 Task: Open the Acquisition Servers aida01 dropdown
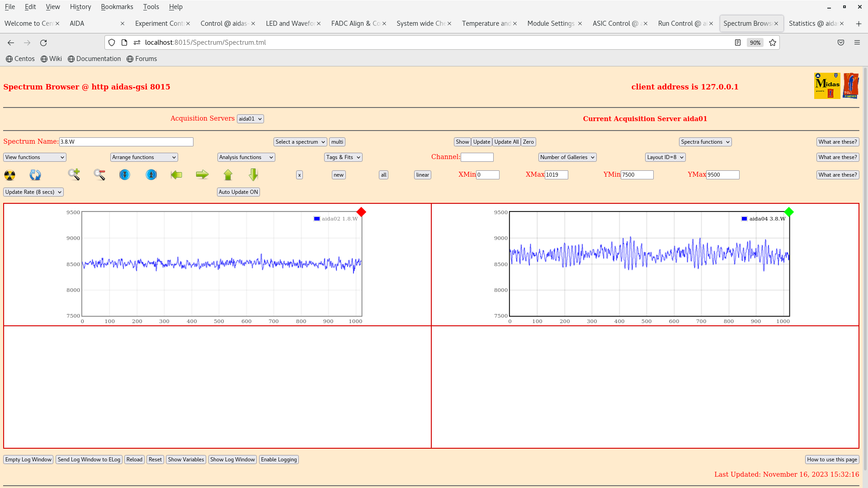[x=250, y=119]
